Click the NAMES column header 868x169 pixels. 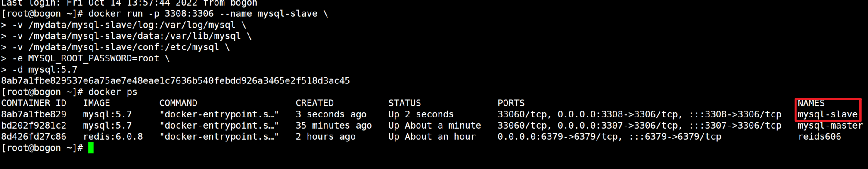(x=811, y=103)
